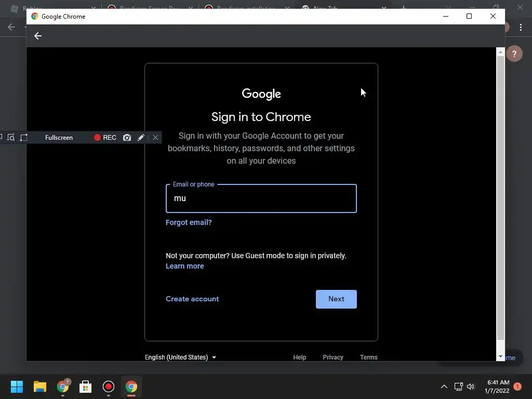Start recording with the REC button
Image resolution: width=532 pixels, height=399 pixels.
click(105, 137)
